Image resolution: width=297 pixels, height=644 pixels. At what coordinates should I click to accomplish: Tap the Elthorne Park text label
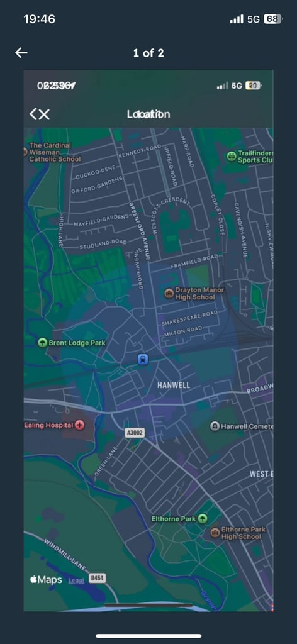(x=173, y=519)
